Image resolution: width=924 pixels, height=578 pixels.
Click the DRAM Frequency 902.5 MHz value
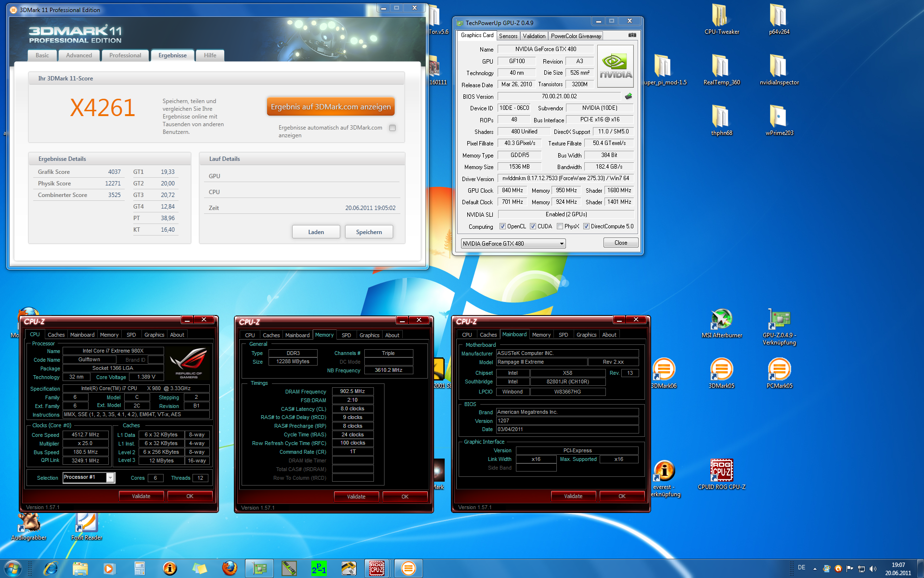353,391
